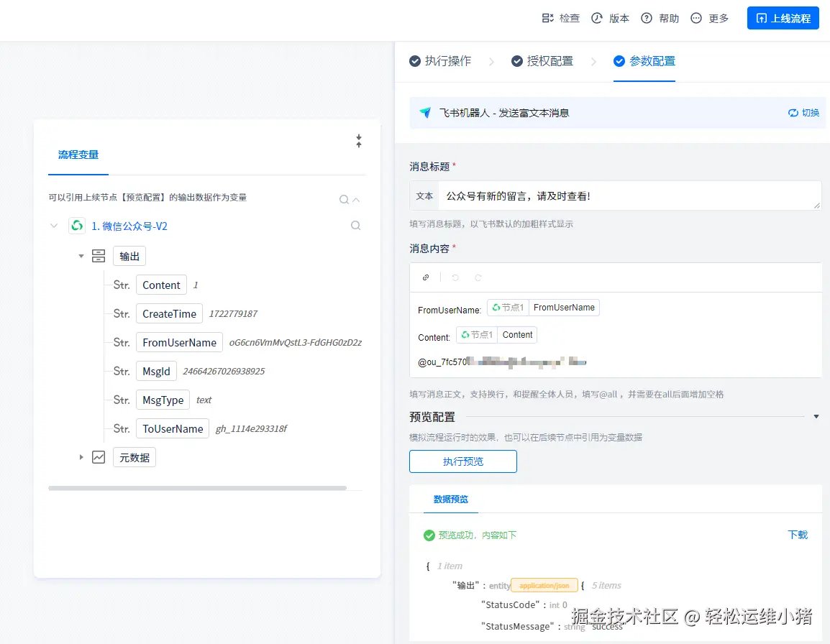Select the Content variable chip
830x644 pixels.
coord(161,285)
